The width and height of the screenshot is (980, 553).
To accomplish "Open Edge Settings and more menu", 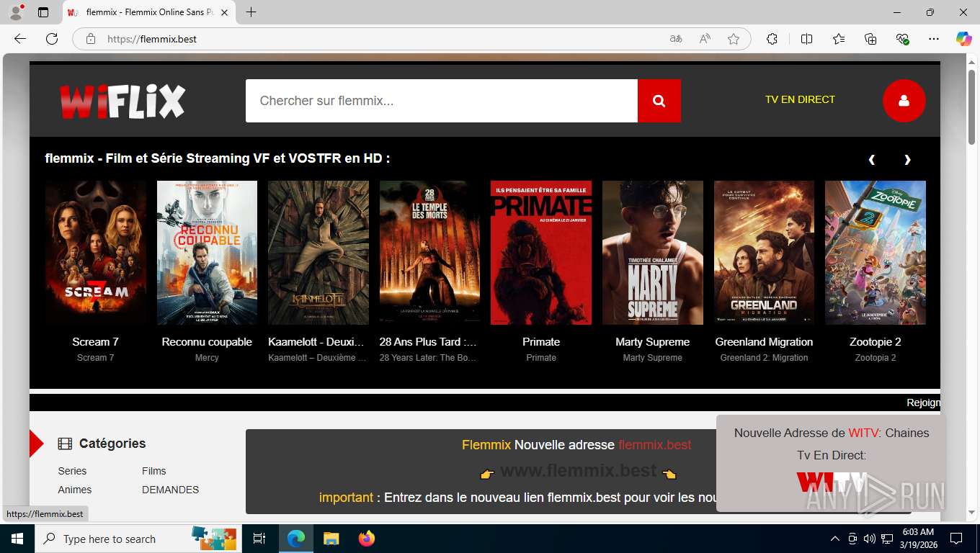I will (x=934, y=39).
